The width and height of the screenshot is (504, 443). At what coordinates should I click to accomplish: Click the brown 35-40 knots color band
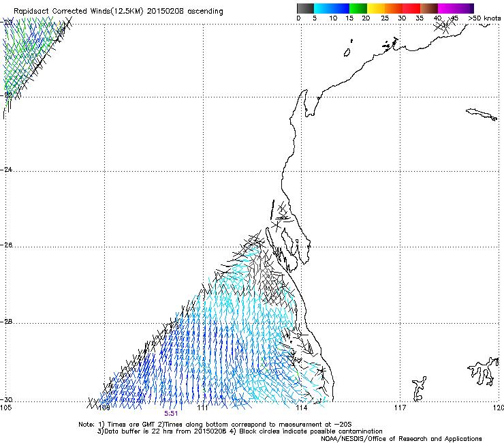point(429,8)
